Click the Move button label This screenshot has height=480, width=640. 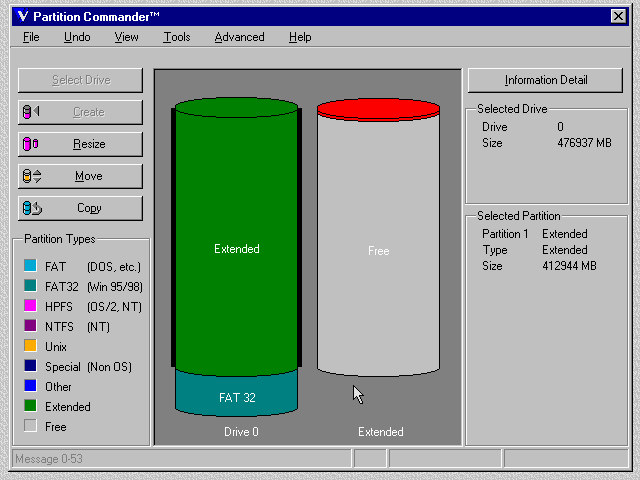[89, 176]
